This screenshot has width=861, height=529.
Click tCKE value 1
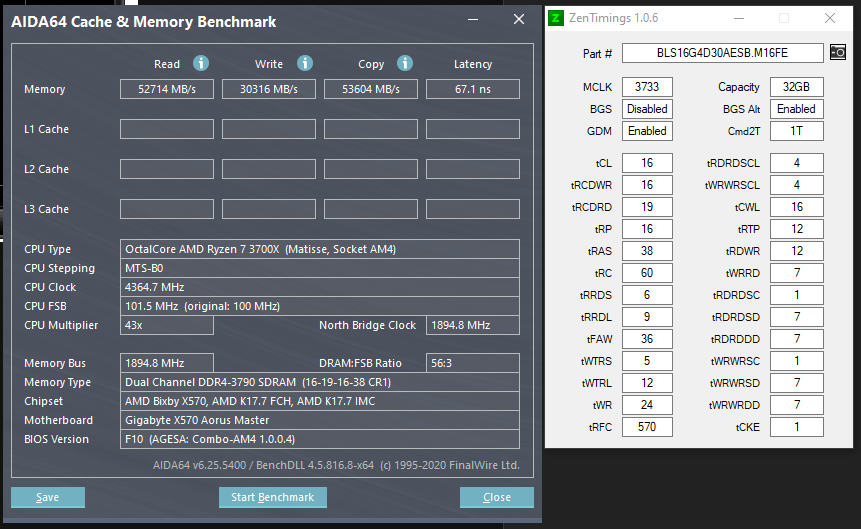[796, 427]
